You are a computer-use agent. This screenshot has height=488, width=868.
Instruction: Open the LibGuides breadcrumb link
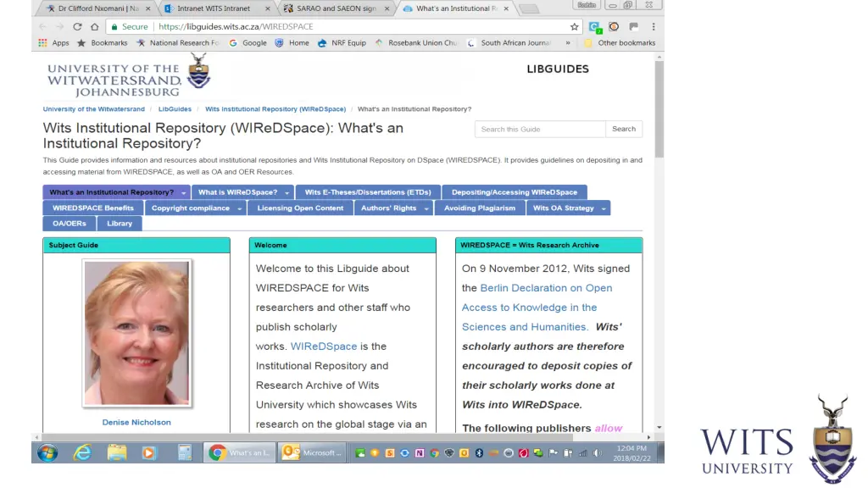tap(175, 109)
